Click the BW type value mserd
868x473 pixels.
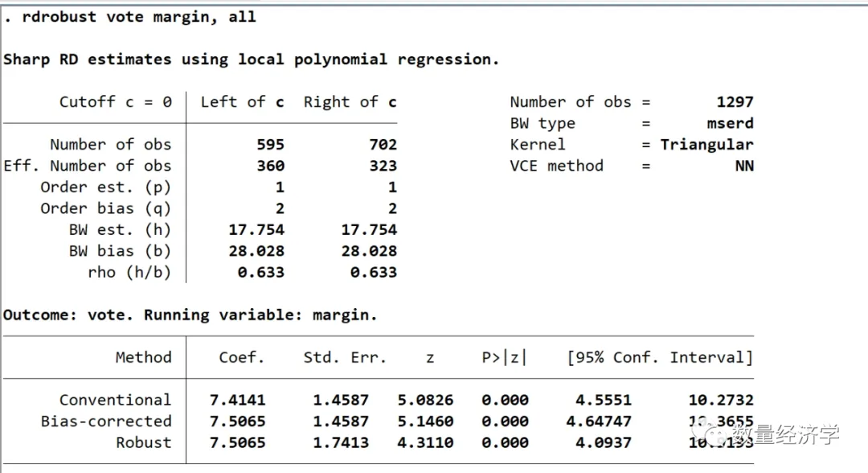pyautogui.click(x=730, y=124)
